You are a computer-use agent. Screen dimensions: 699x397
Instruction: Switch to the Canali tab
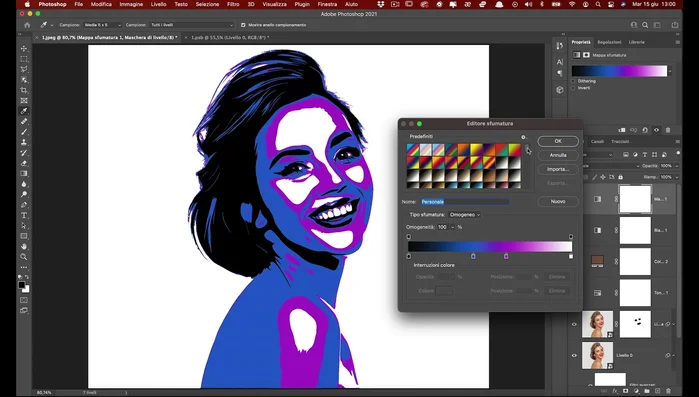(x=597, y=142)
